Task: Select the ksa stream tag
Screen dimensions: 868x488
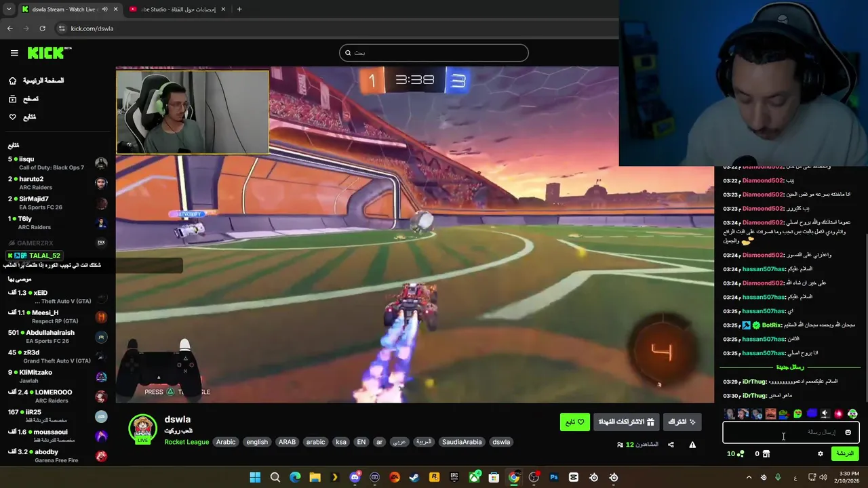Action: tap(341, 442)
